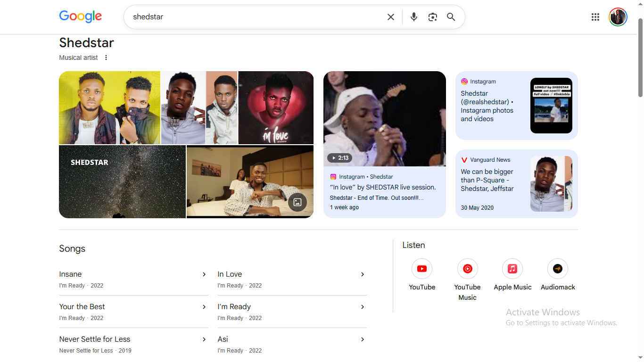644x362 pixels.
Task: Open the Google apps grid
Action: [595, 17]
